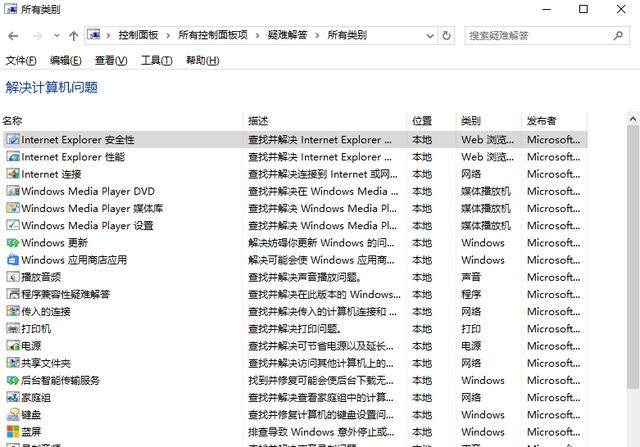Click the address bar control panel icon
The image size is (640, 447).
(94, 35)
